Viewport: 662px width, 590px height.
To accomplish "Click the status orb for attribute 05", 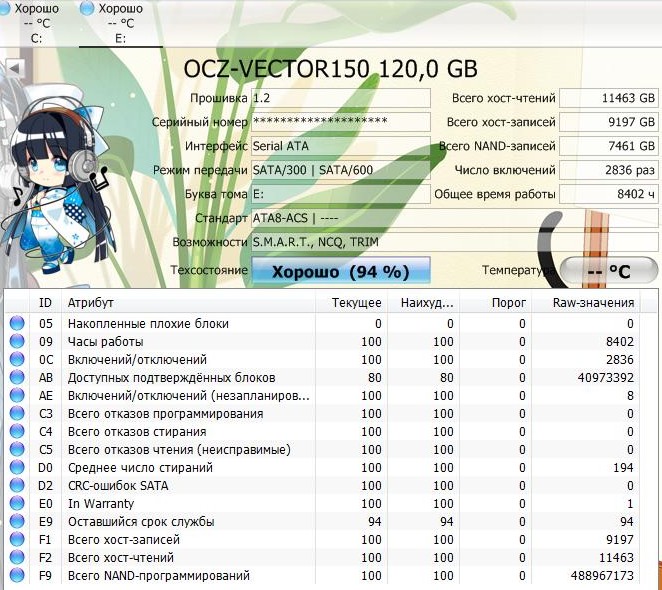I will 17,324.
